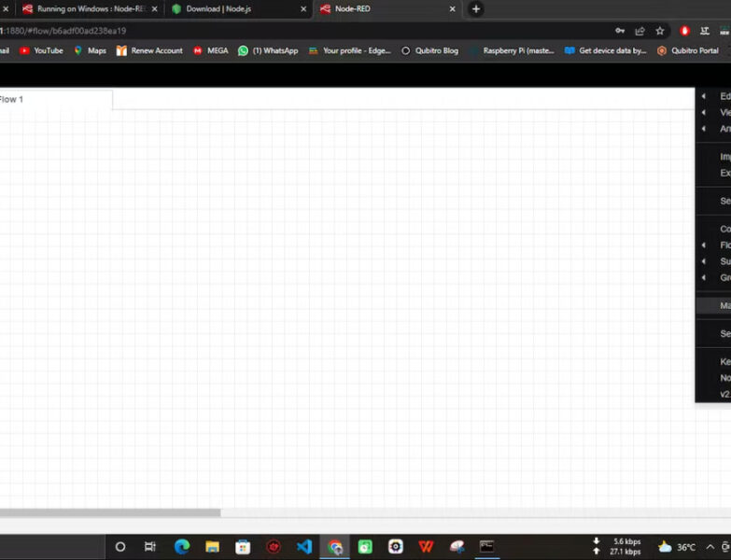Launch Visual Studio Code from the taskbar
The width and height of the screenshot is (731, 560).
(303, 547)
